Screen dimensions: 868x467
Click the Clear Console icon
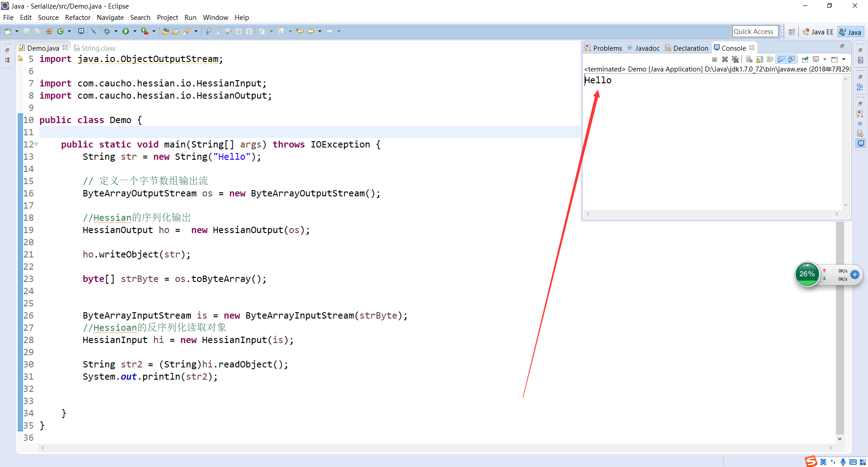[749, 59]
